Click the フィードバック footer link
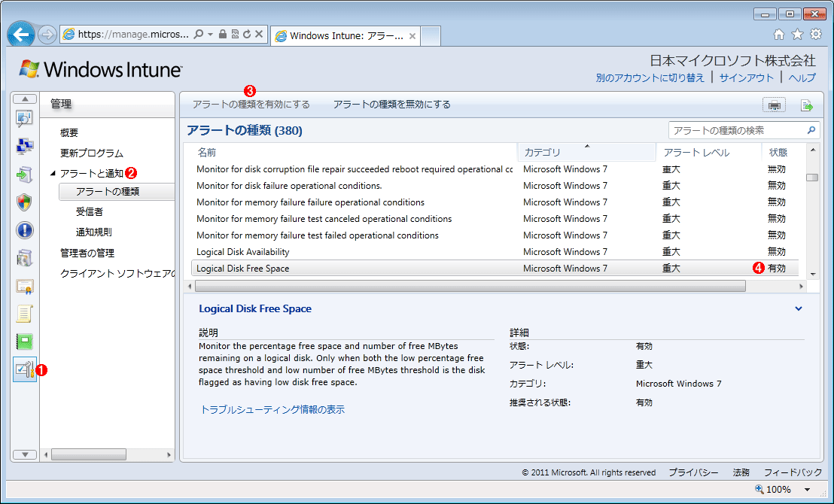This screenshot has height=504, width=834. tap(793, 472)
